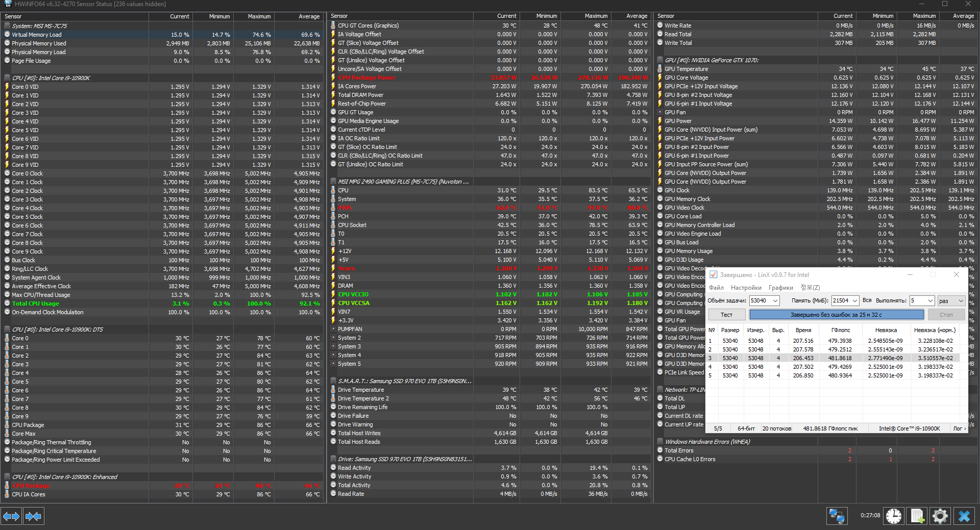Open the network remote monitoring icon
Screen dimensions: 980x530
coord(837,516)
